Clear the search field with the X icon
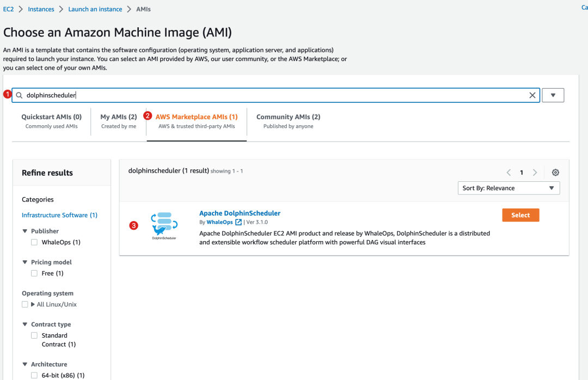 [532, 95]
